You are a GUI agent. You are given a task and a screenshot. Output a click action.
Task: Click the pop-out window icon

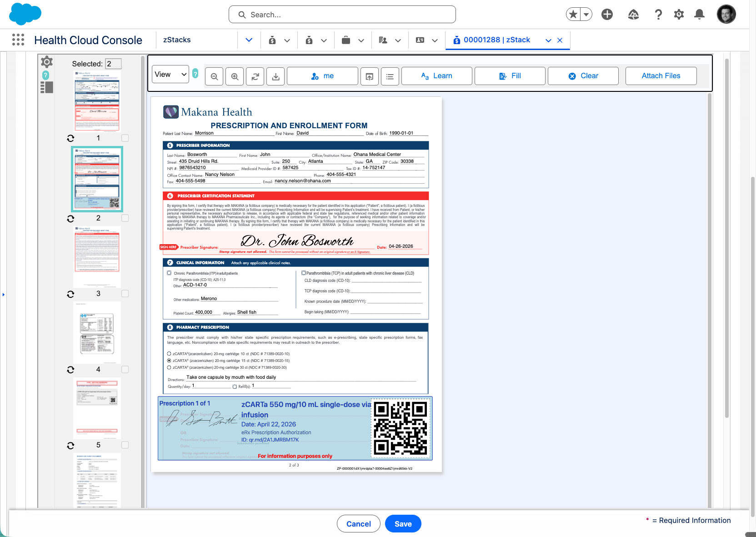point(370,76)
